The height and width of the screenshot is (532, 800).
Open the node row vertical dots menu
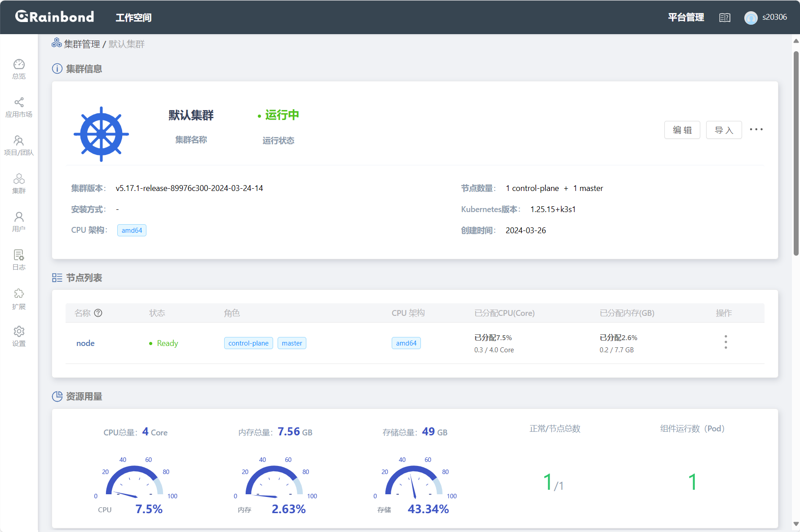725,342
